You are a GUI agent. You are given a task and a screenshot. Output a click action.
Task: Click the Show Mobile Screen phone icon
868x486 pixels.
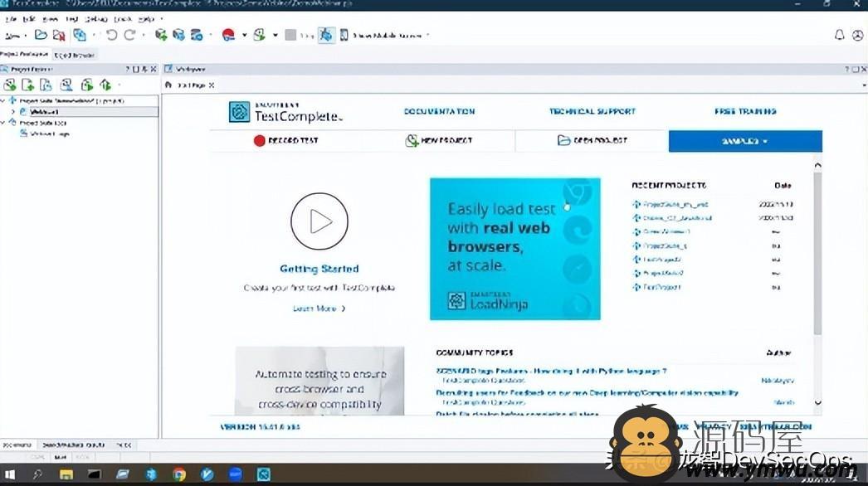pyautogui.click(x=344, y=36)
